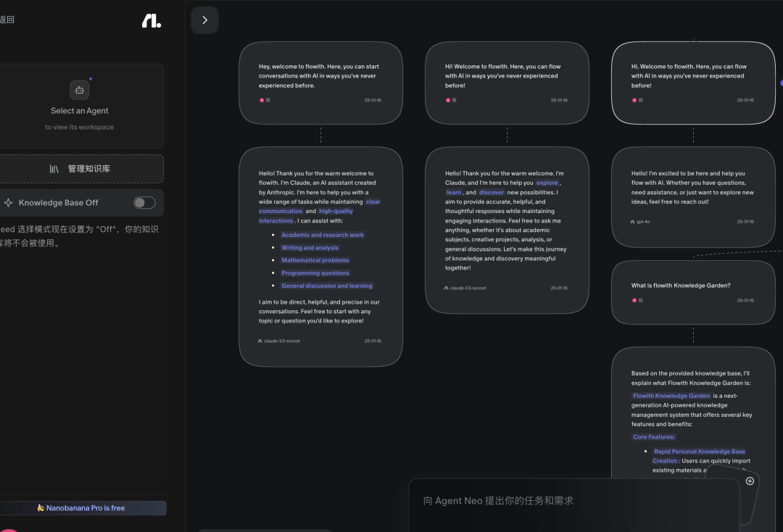Click the flowith logo icon
This screenshot has height=532, width=783.
[152, 20]
